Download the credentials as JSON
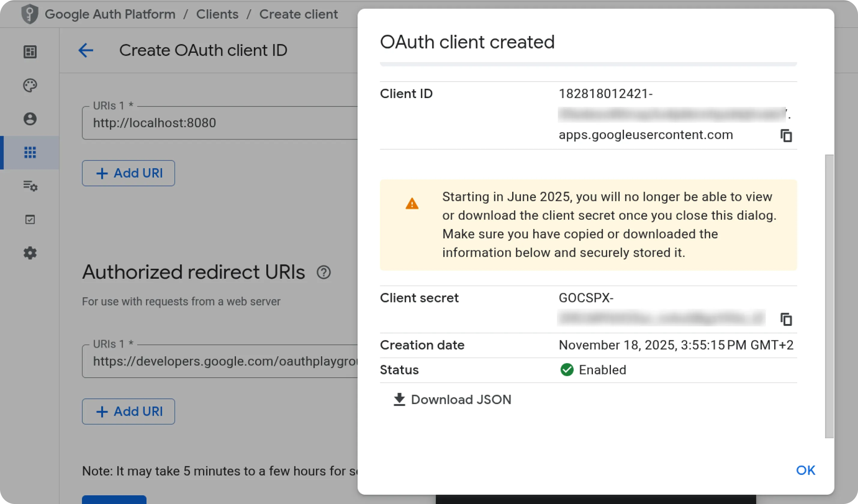Image resolution: width=858 pixels, height=504 pixels. (452, 400)
